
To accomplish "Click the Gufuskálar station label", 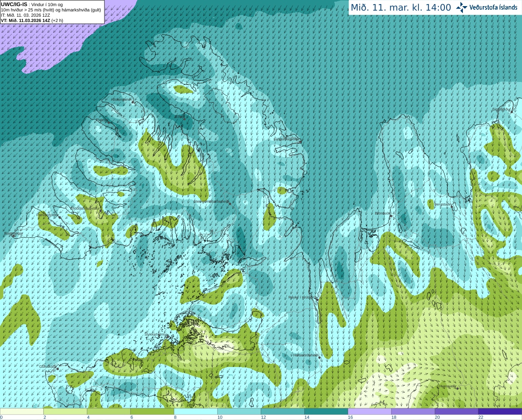I will 48,366.
